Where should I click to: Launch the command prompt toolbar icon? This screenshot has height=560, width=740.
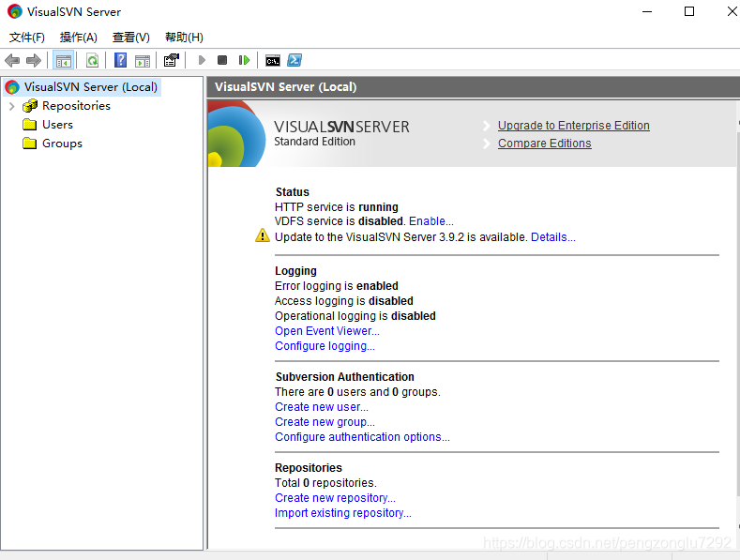pyautogui.click(x=273, y=60)
